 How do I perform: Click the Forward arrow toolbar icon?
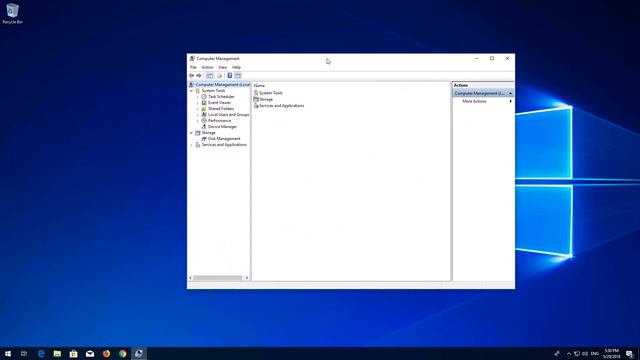point(199,76)
